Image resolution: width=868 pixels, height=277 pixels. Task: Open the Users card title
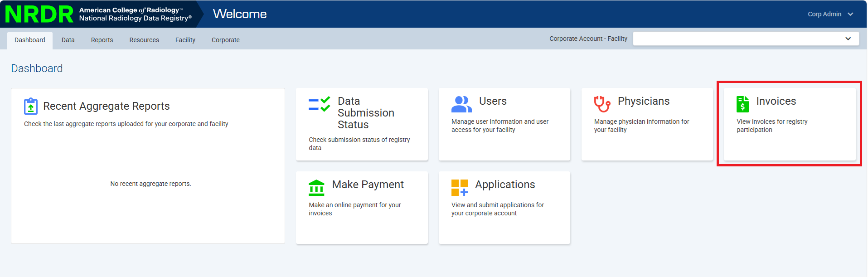(493, 101)
